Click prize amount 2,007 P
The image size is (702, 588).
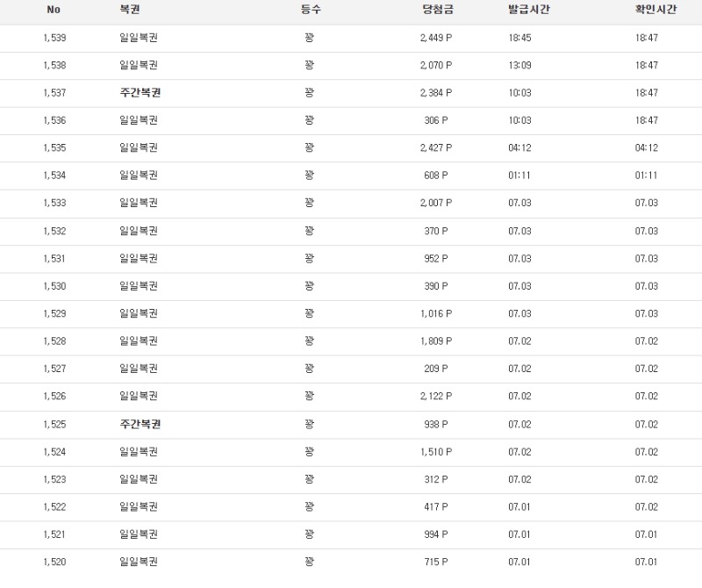436,204
